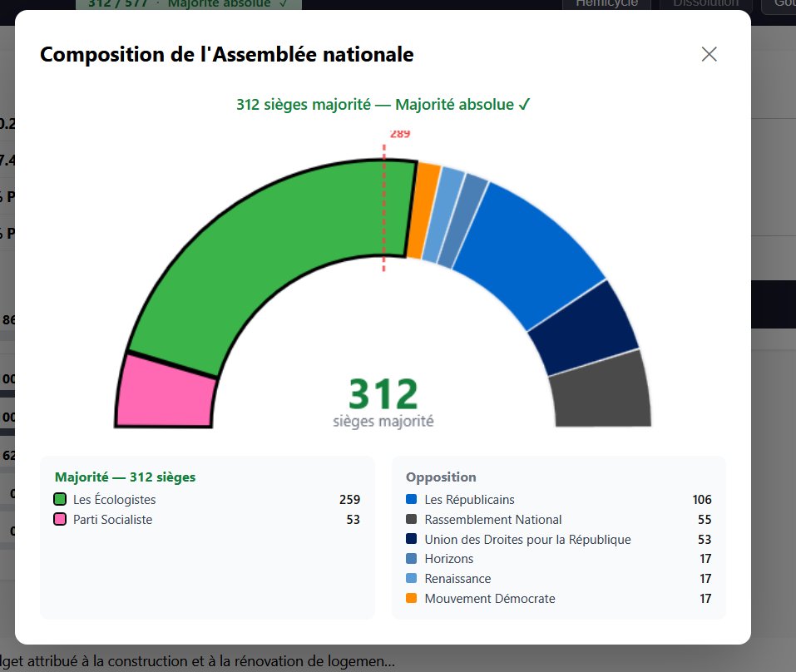The image size is (796, 672).
Task: Click the large 312 number under the hemicycle
Action: [x=383, y=394]
